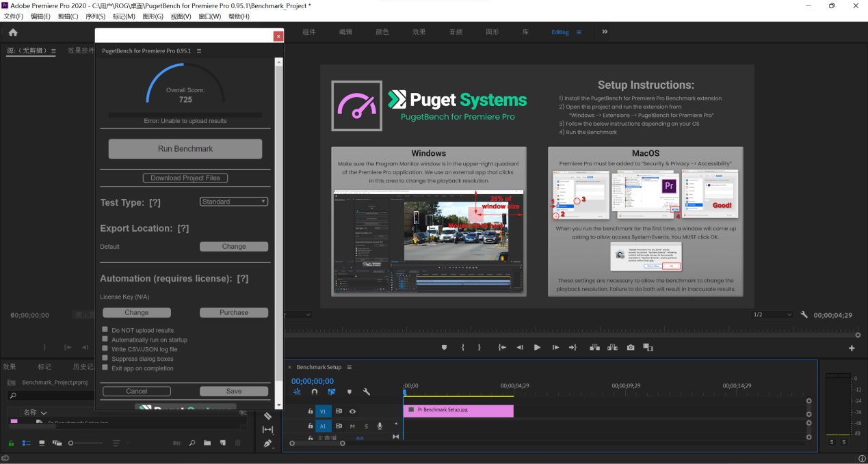The image size is (868, 464).
Task: Click the Export Frame camera icon
Action: point(630,348)
